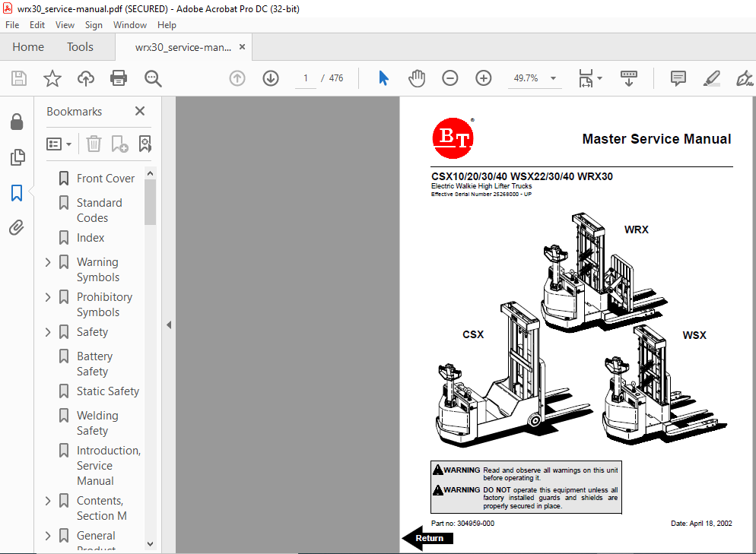Close the wrx30_service-man document tab
The height and width of the screenshot is (554, 756).
tap(243, 46)
